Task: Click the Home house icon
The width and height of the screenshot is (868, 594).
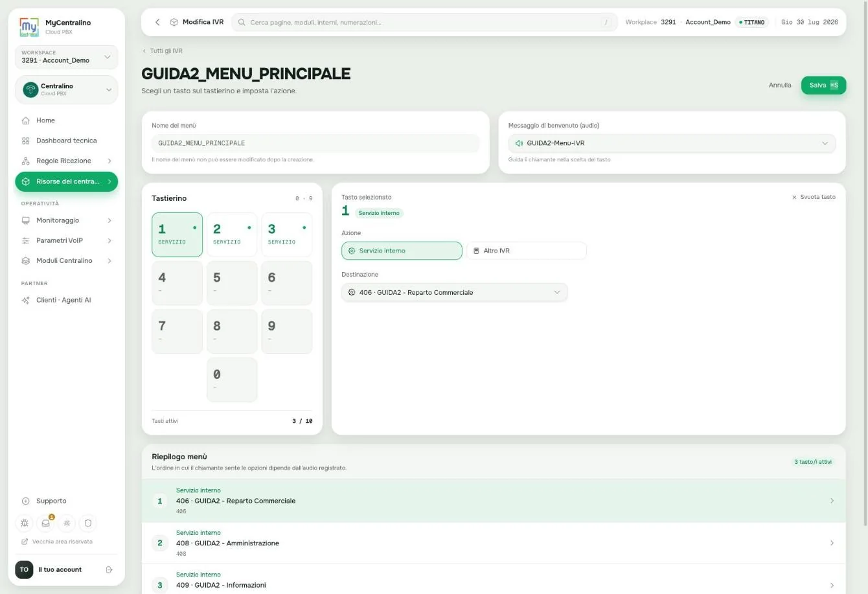Action: (x=26, y=120)
